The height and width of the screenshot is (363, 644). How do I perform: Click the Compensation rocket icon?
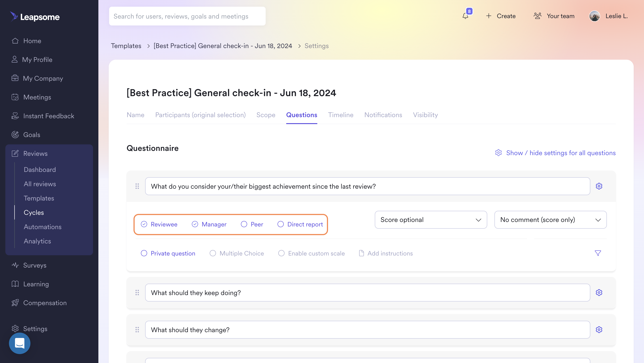click(15, 303)
